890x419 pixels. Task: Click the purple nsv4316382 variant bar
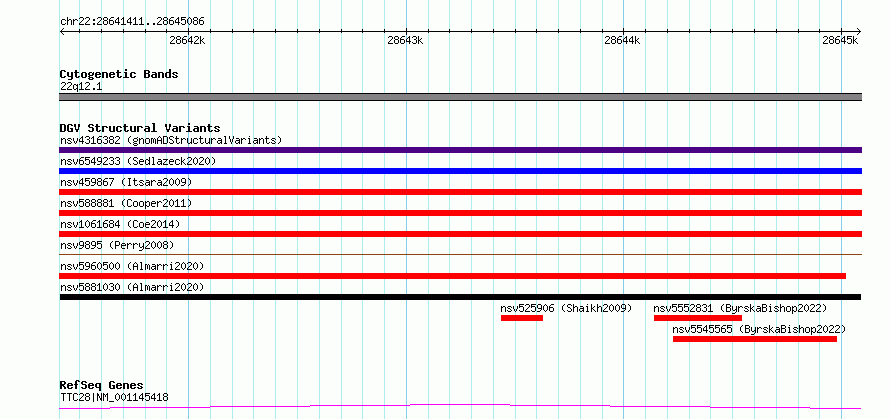click(460, 150)
